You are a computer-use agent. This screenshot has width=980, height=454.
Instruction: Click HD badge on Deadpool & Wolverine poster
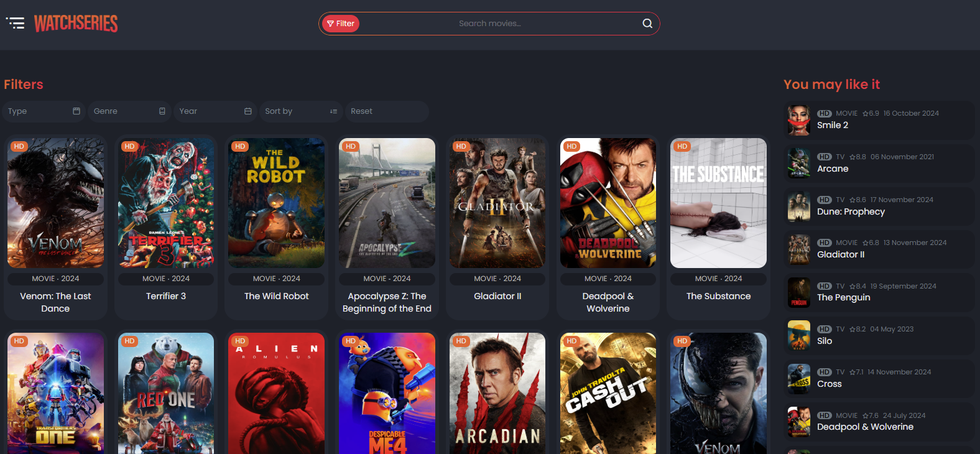[x=571, y=147]
